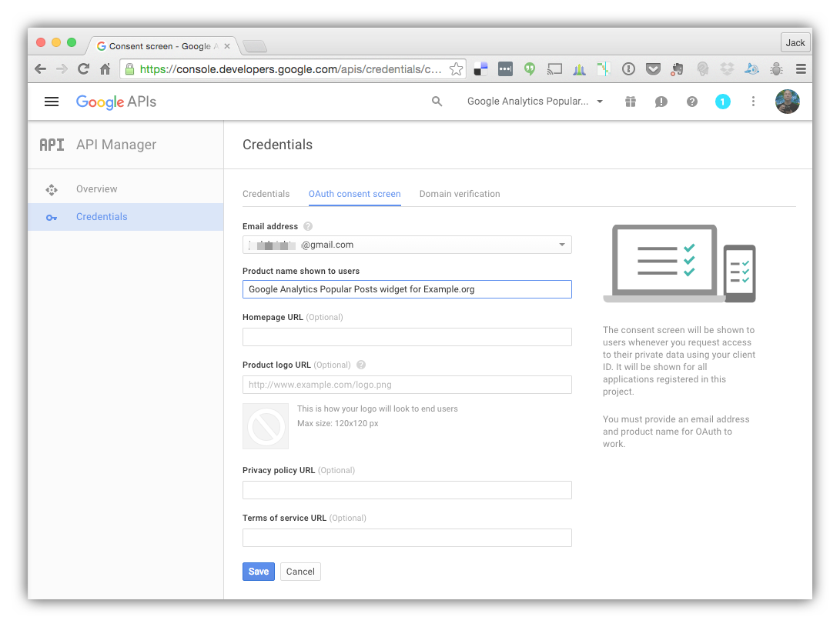Click the Evernote elephant extension icon
The image size is (840, 627).
(x=677, y=69)
